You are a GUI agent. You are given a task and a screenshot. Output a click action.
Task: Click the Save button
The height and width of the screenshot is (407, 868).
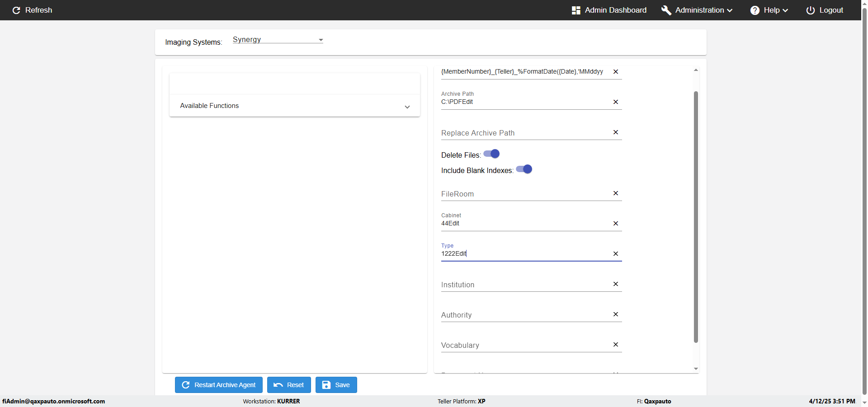pyautogui.click(x=336, y=385)
